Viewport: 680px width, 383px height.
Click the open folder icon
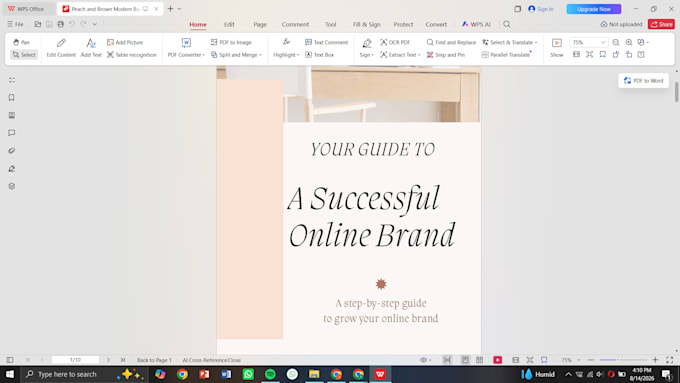click(x=38, y=24)
